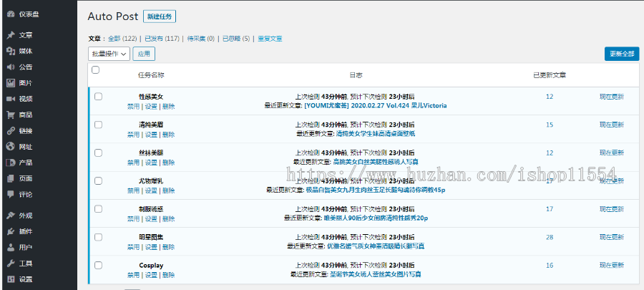
Task: Click 现在更新 for 清纯美眉 row
Action: click(612, 125)
